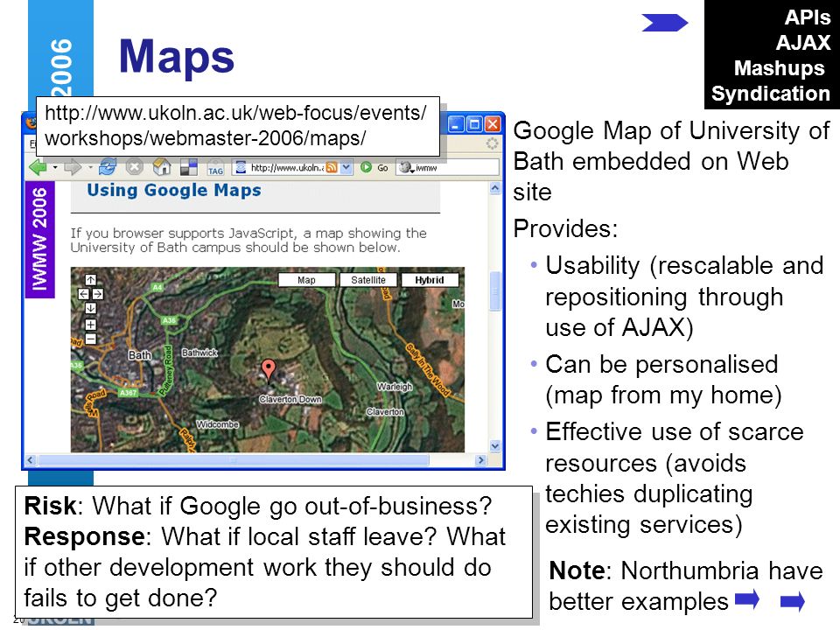The width and height of the screenshot is (840, 630).
Task: Focus the browser address bar URL field
Action: (287, 168)
